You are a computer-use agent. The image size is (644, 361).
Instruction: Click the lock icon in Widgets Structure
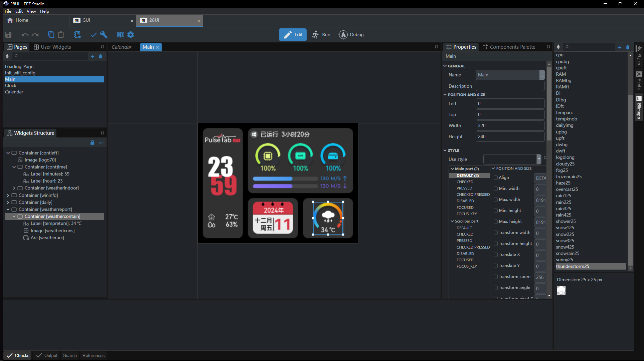[92, 142]
